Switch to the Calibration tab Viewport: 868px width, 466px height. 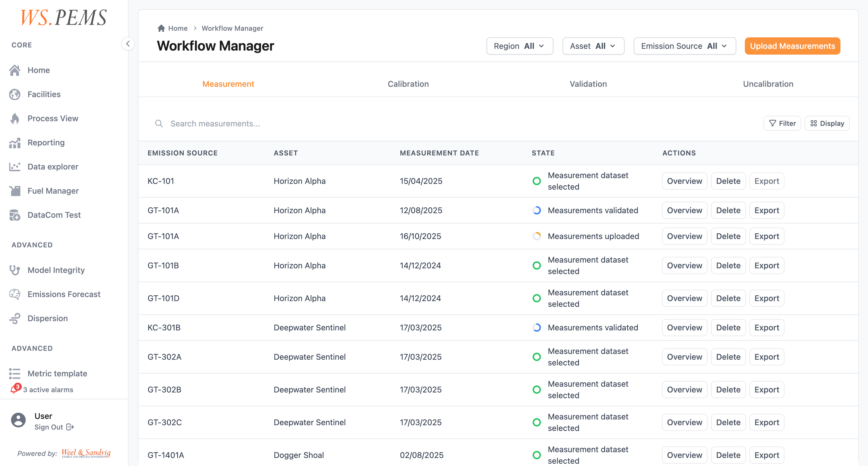(408, 84)
